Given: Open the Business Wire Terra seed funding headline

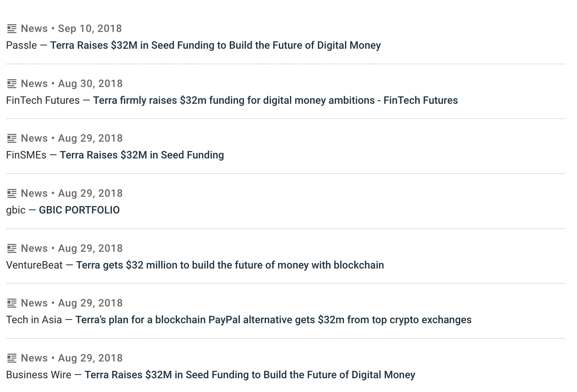Looking at the screenshot, I should click(x=249, y=375).
